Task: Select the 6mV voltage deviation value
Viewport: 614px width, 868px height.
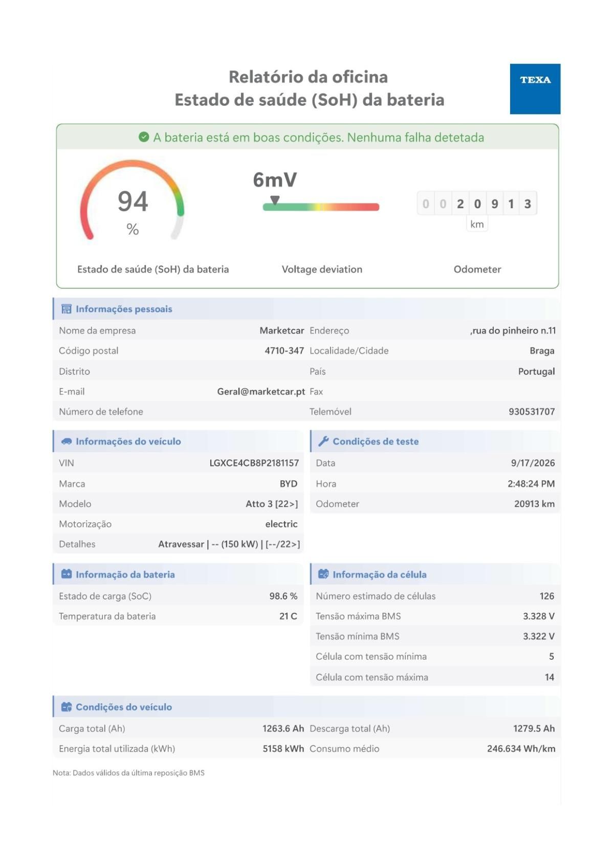Action: [275, 180]
